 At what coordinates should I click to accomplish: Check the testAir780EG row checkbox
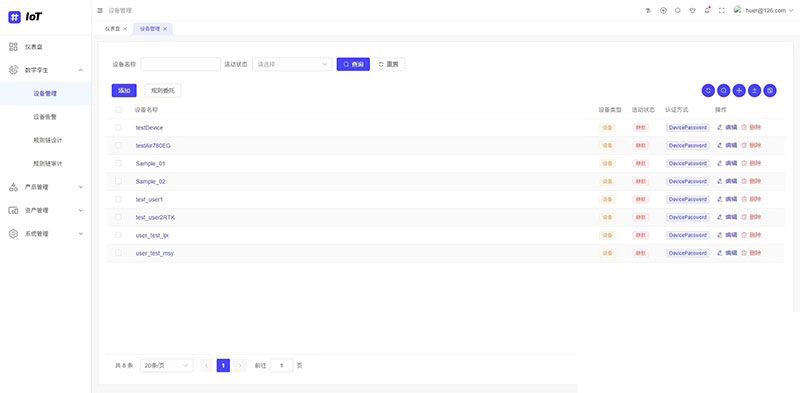coord(118,145)
